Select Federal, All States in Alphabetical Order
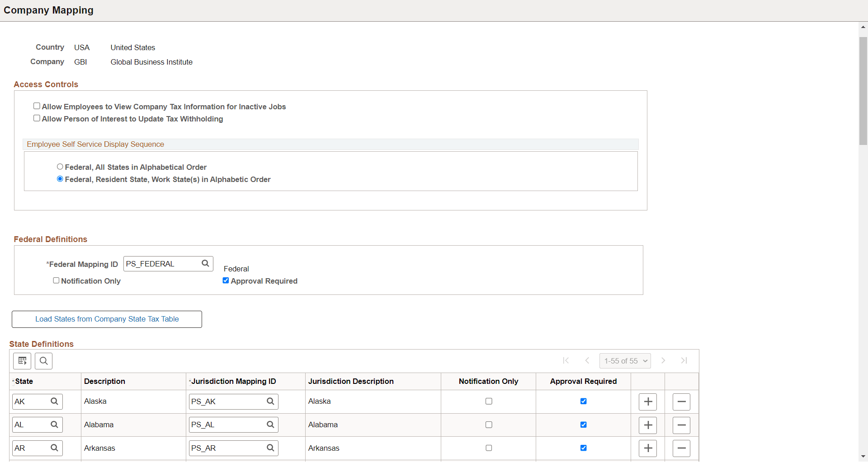The height and width of the screenshot is (462, 868). click(x=60, y=167)
